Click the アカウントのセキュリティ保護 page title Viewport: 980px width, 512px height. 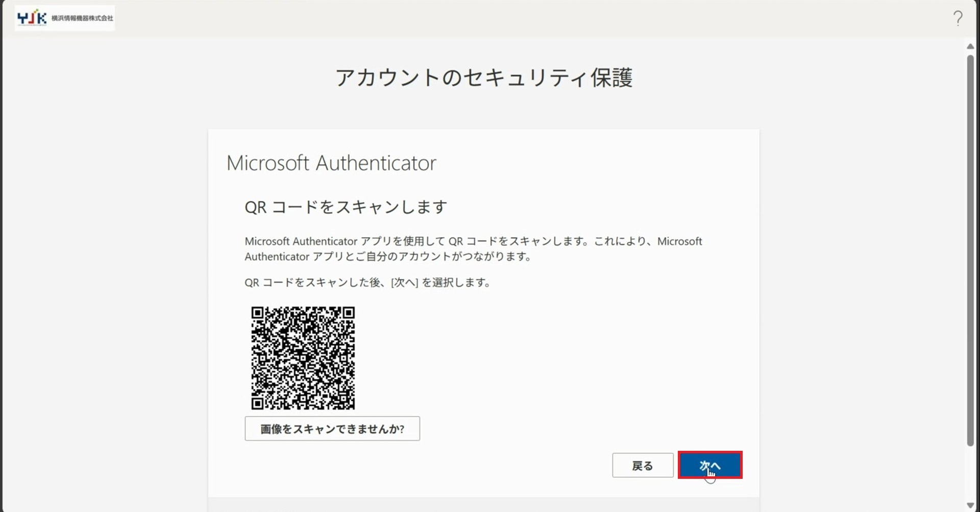point(484,78)
